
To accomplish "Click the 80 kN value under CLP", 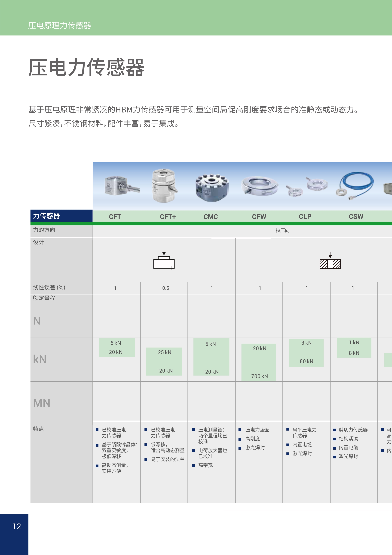I will 306,361.
